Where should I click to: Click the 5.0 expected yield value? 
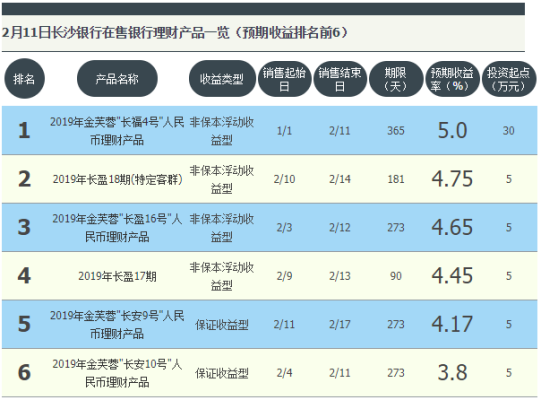point(452,131)
